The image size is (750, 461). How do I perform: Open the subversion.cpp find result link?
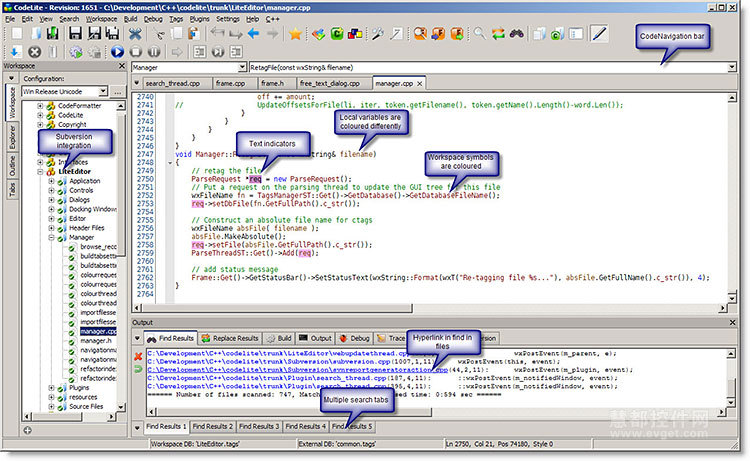click(269, 362)
